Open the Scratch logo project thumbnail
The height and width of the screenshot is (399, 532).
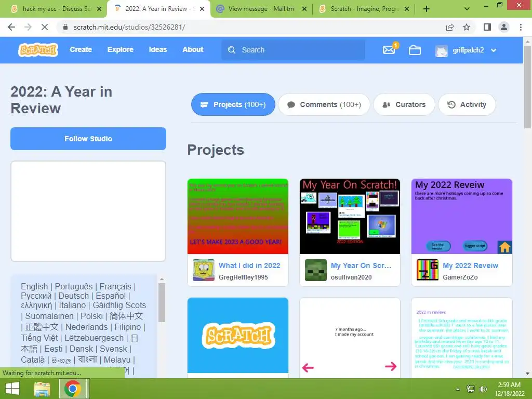coord(238,336)
